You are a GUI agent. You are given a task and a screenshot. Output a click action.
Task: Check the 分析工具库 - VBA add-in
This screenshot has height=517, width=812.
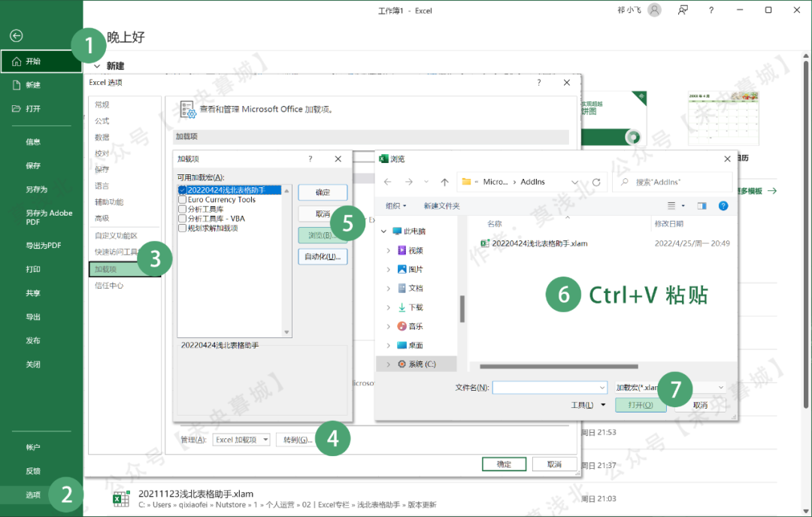pyautogui.click(x=182, y=219)
